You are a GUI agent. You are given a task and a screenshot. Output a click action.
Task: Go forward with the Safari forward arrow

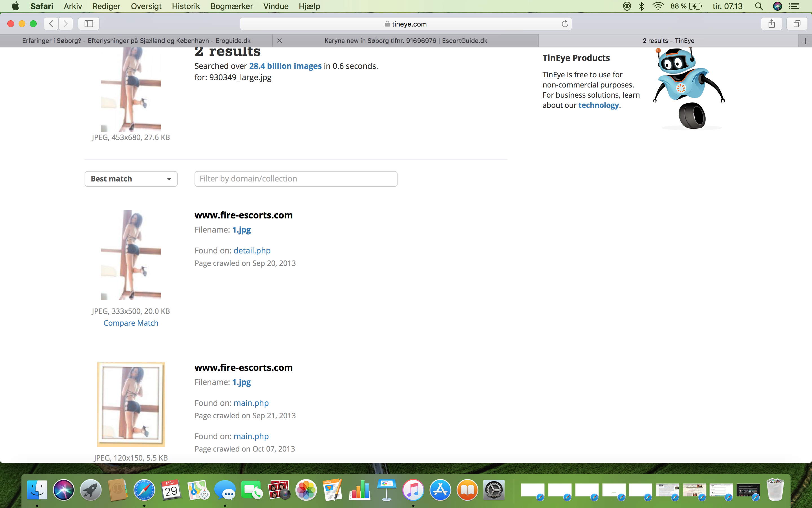click(x=66, y=24)
